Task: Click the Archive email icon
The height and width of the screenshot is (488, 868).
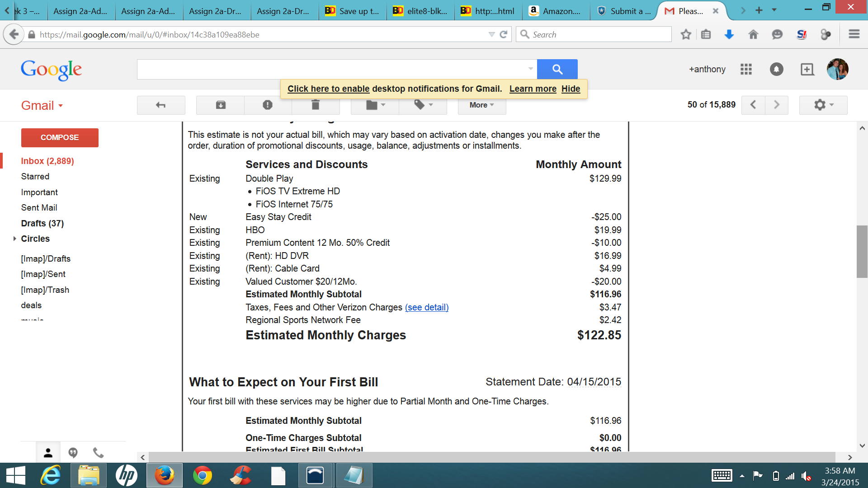Action: (221, 105)
